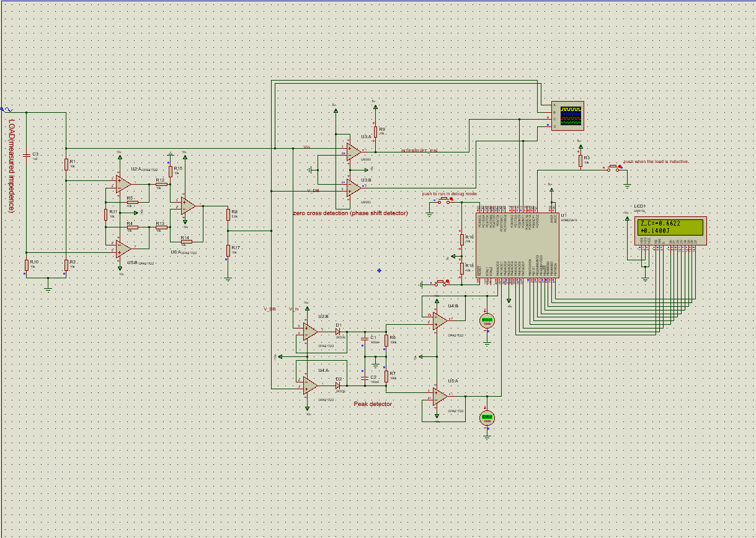Select resistor R5
756x538 pixels.
tap(132, 202)
